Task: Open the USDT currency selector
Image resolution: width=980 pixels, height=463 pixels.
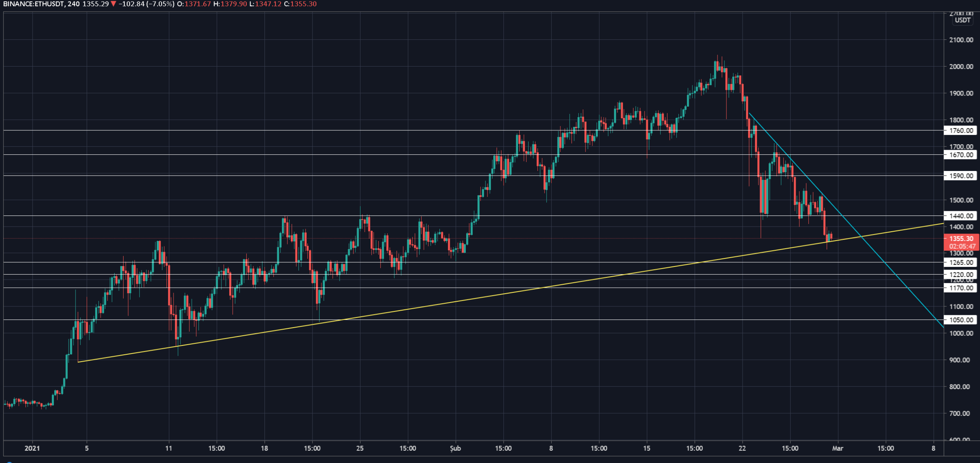Action: 963,20
